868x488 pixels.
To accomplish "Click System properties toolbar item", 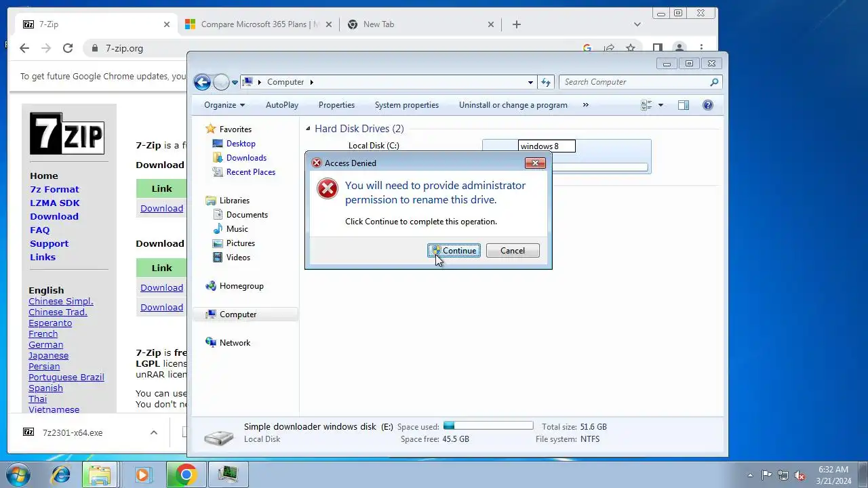I will coord(407,105).
